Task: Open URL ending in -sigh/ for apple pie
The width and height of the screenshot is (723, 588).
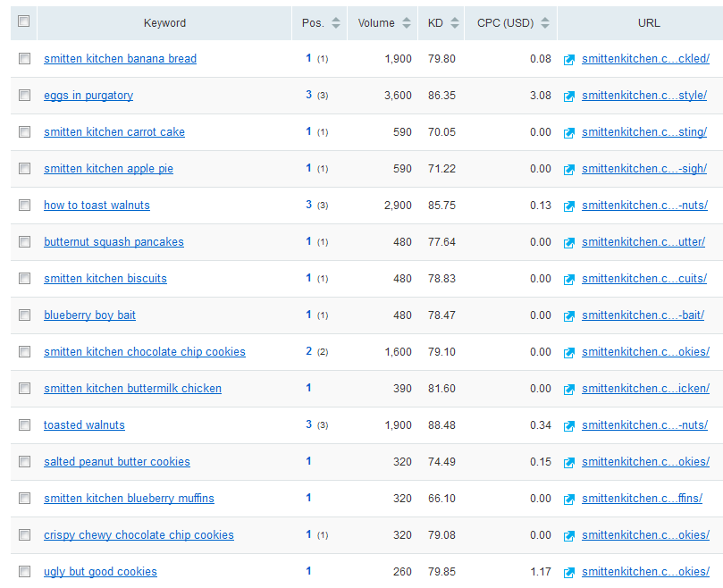Action: pyautogui.click(x=644, y=169)
